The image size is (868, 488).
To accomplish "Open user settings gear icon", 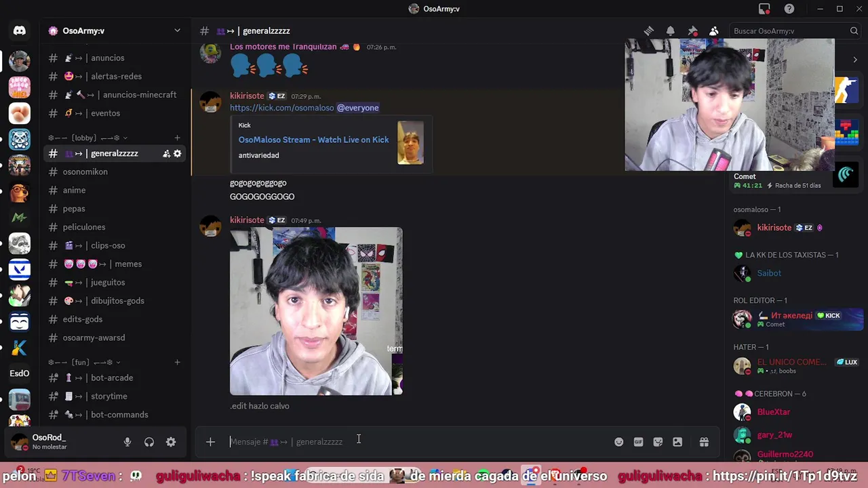I will point(171,442).
